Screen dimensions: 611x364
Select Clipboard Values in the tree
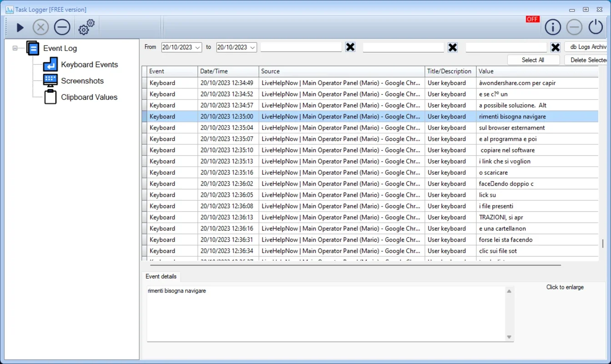[x=89, y=97]
